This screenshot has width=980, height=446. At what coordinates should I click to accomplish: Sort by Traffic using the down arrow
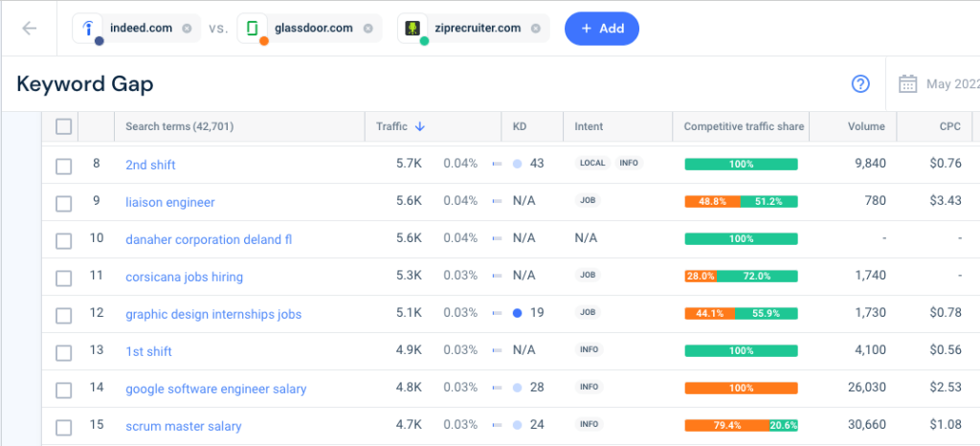coord(420,126)
